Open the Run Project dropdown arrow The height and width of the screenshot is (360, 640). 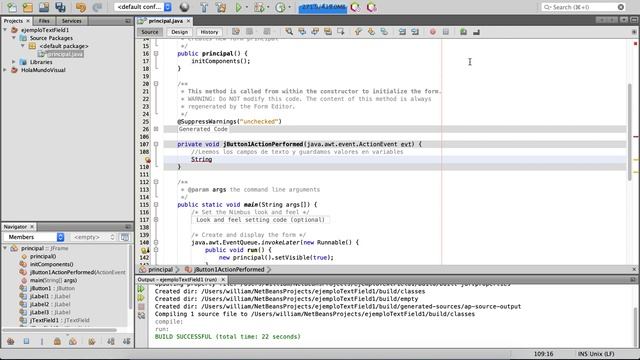coord(247,7)
